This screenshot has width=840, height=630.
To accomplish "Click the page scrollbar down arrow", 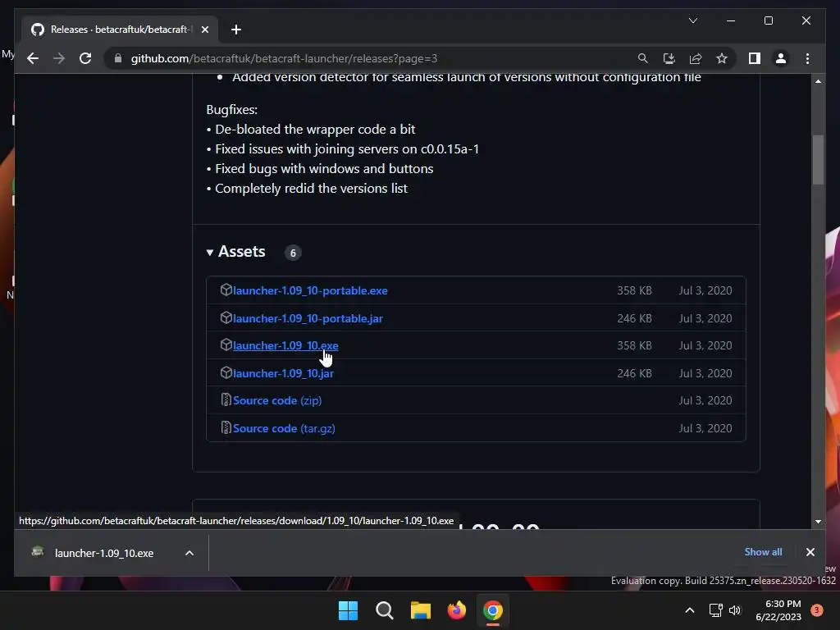I will [818, 521].
